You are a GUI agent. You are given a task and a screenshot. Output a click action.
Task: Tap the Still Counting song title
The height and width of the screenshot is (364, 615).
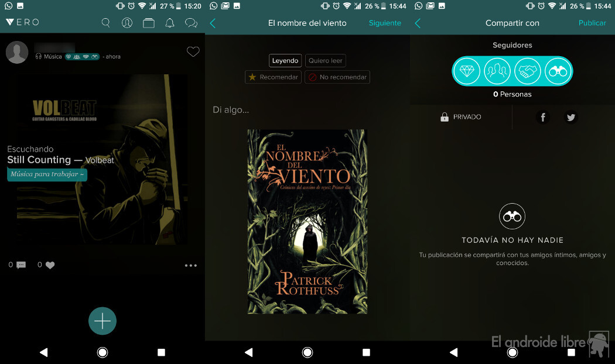point(39,160)
